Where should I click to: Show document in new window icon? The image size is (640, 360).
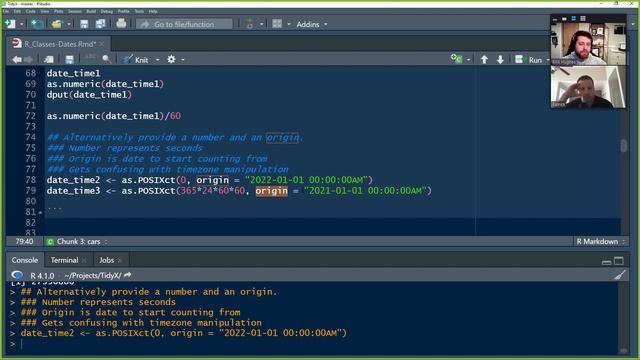(49, 60)
